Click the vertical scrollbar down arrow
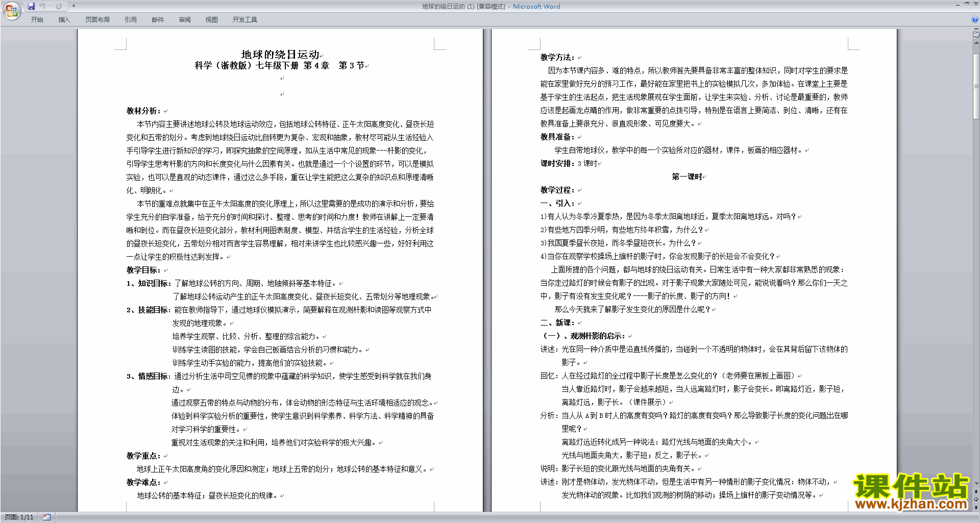Viewport: 980px width, 523px height. (x=976, y=484)
